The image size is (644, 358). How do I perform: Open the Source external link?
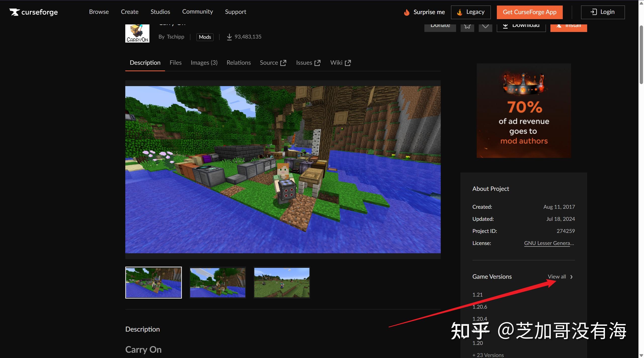click(273, 63)
